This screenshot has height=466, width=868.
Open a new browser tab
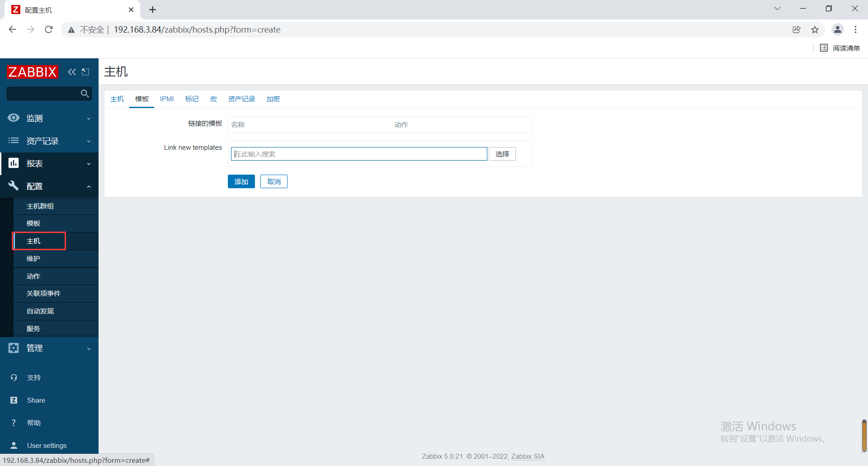(x=153, y=10)
